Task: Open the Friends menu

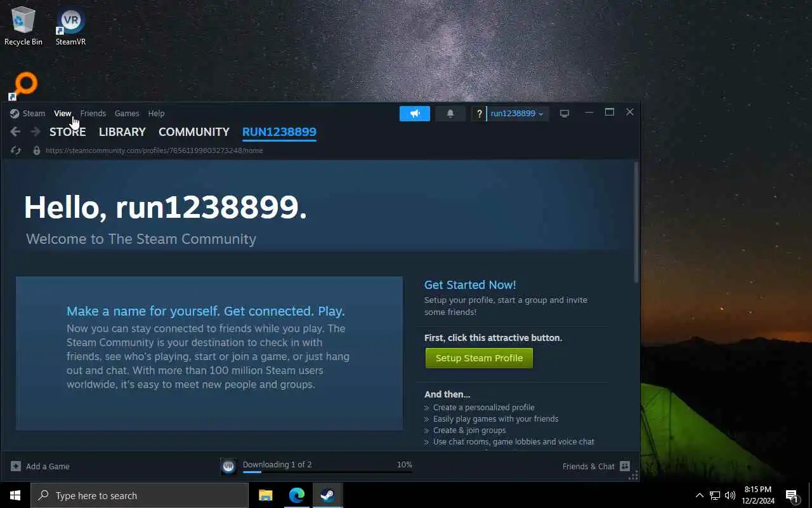Action: (93, 114)
